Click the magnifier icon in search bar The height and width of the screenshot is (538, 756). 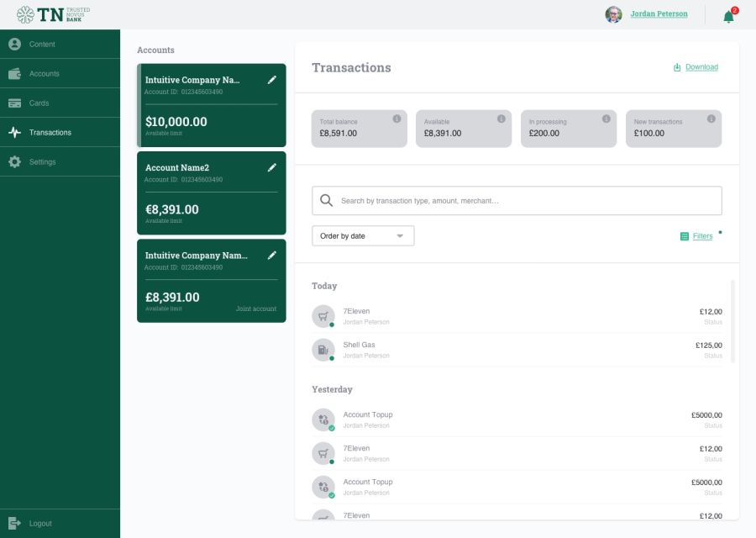pos(326,201)
